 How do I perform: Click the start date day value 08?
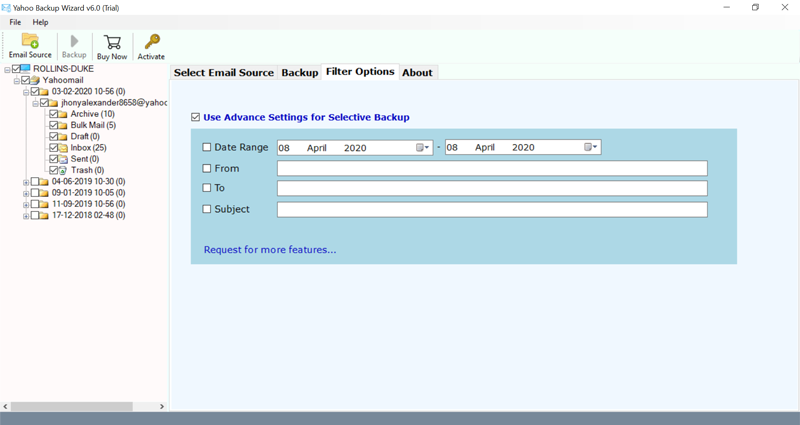click(284, 148)
